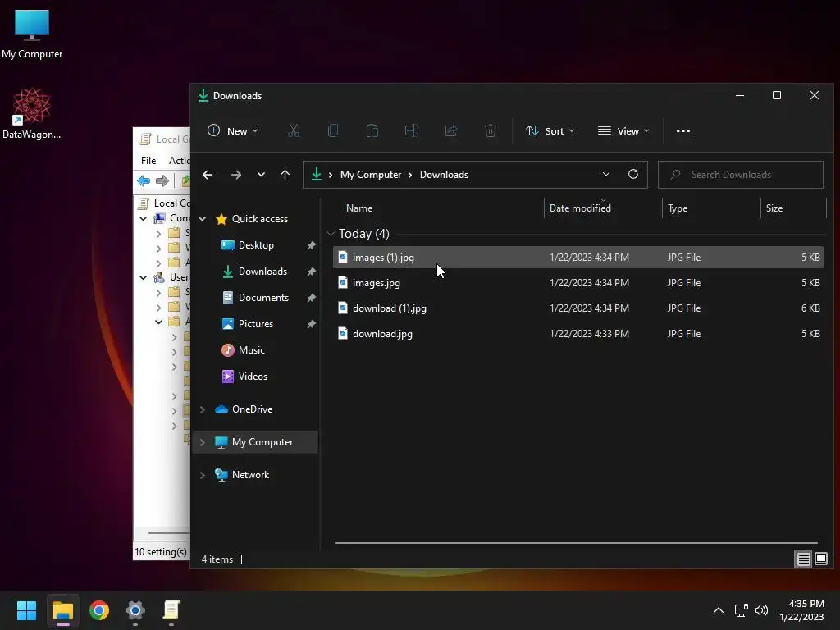Click the back arrow in Local Group Policy window
The width and height of the screenshot is (840, 630).
[x=144, y=180]
